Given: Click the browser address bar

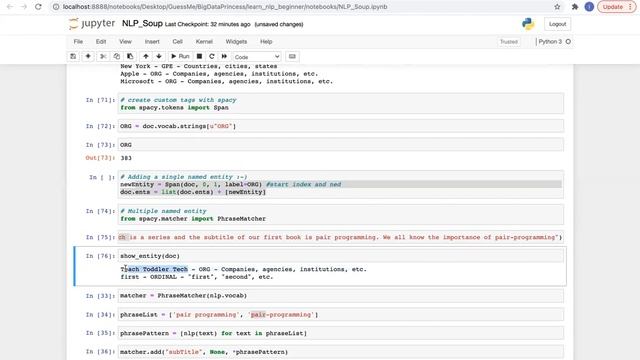Looking at the screenshot, I should [306, 7].
